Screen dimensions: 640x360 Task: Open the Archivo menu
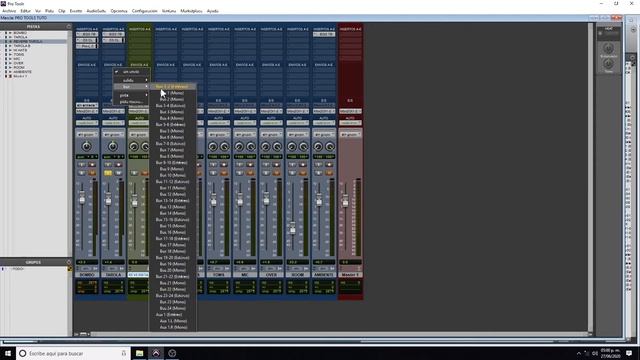point(9,11)
